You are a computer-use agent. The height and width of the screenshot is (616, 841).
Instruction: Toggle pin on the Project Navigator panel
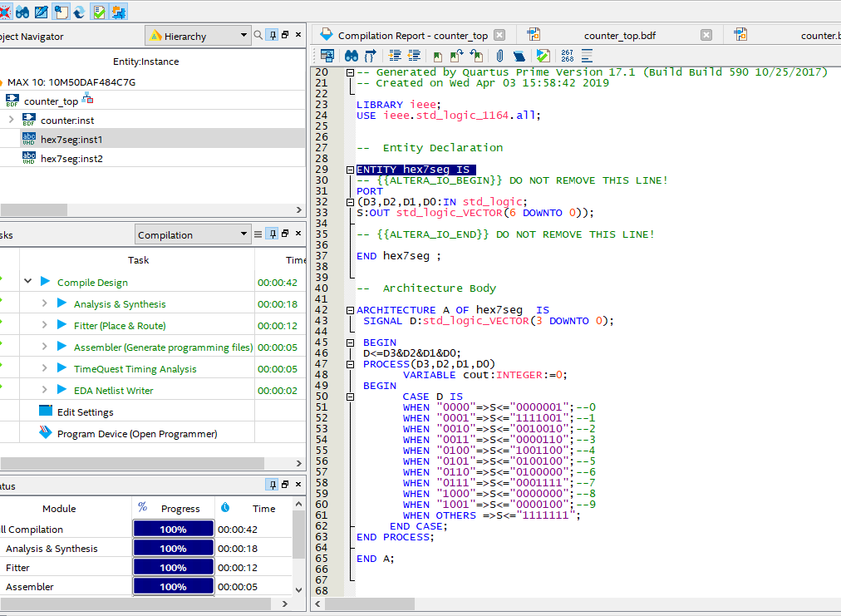(x=273, y=35)
